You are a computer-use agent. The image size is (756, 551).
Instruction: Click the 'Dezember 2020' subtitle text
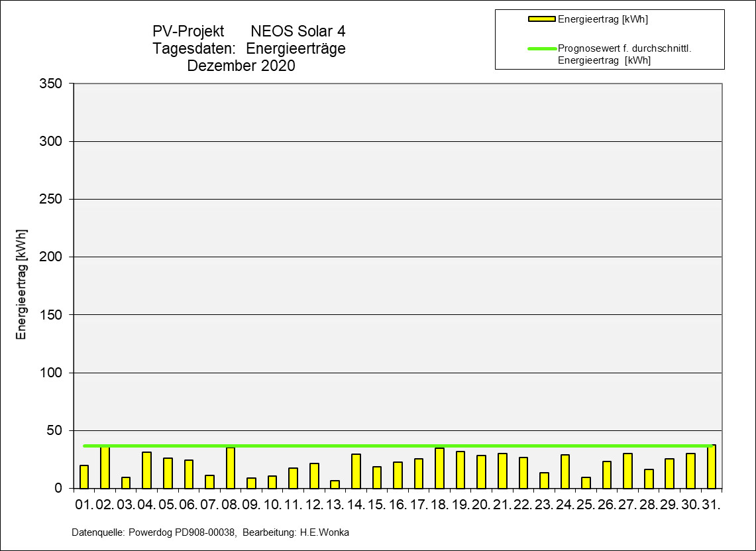(x=241, y=66)
